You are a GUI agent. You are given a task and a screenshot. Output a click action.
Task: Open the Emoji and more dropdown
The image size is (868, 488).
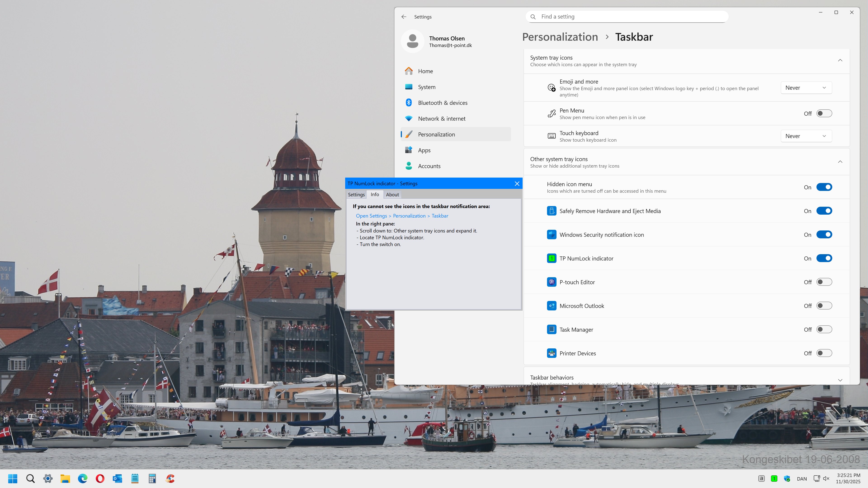(x=806, y=88)
